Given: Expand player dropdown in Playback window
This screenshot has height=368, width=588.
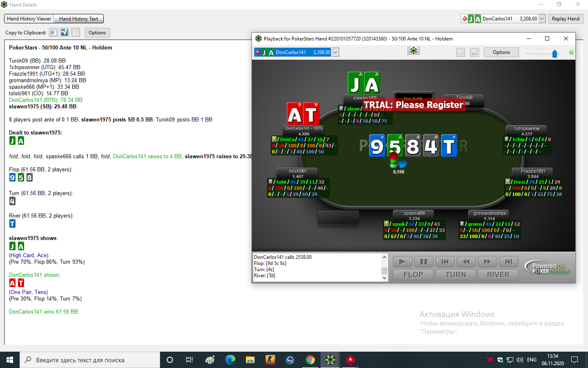Looking at the screenshot, I should pyautogui.click(x=335, y=52).
